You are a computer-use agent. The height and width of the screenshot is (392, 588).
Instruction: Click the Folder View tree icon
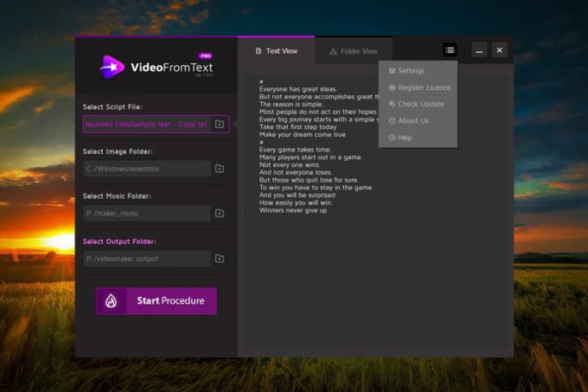tap(333, 51)
